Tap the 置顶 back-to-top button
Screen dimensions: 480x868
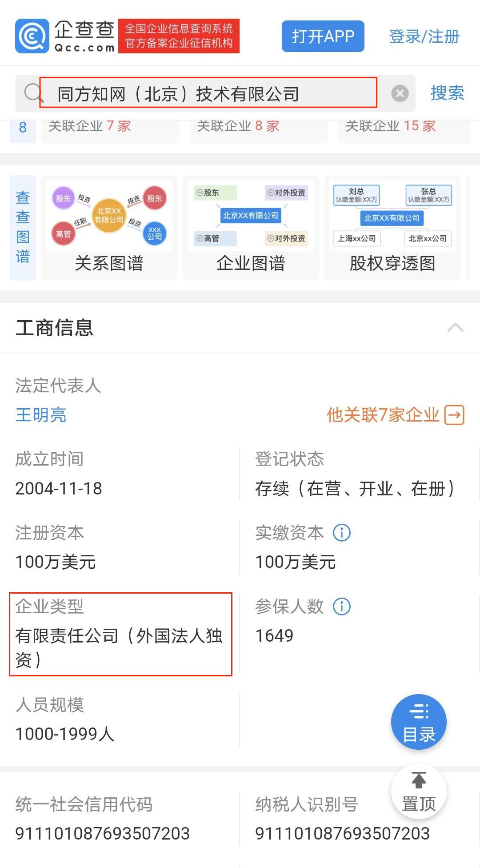(419, 792)
